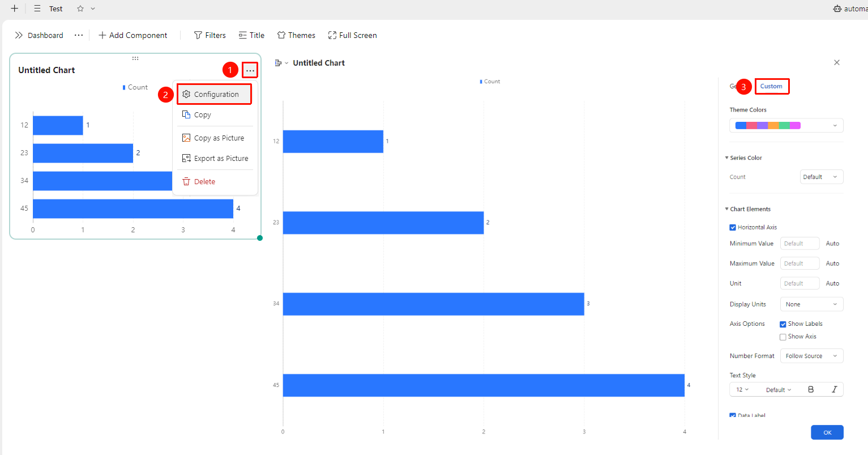
Task: Click Add Component in the toolbar
Action: 133,35
